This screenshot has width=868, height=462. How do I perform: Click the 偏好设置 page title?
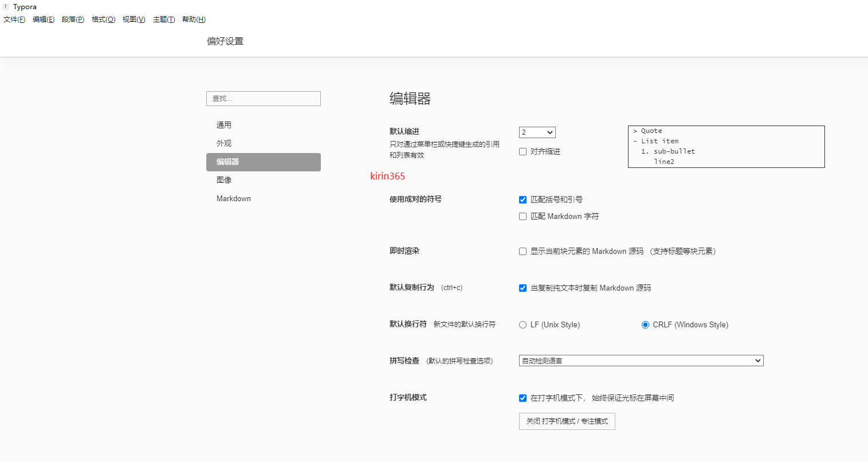coord(225,41)
